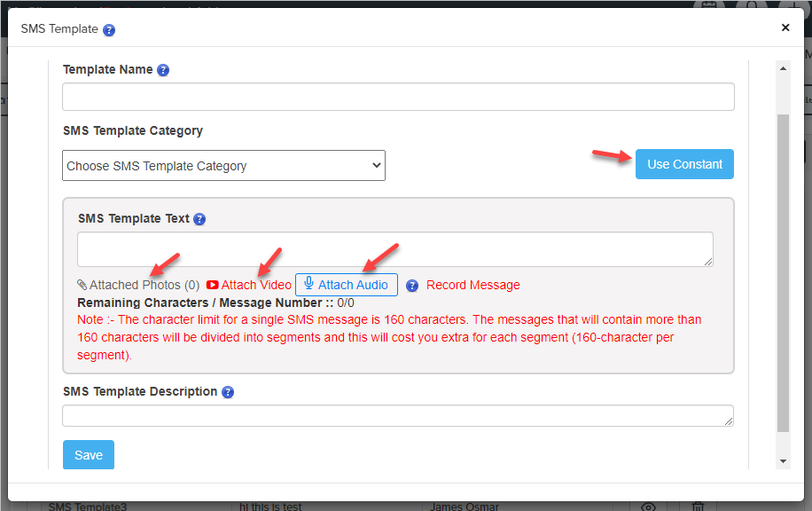
Task: Click the paperclip Attached Photos icon
Action: click(82, 286)
